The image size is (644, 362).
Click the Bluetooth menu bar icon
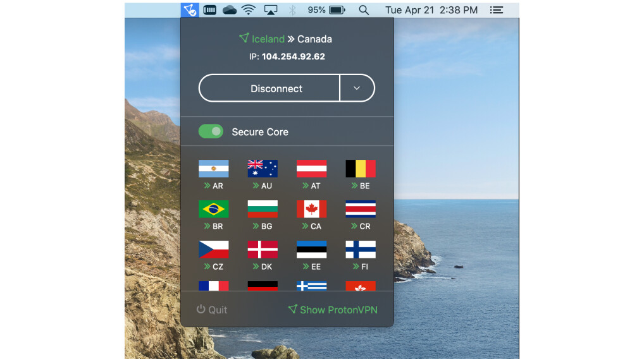[292, 10]
